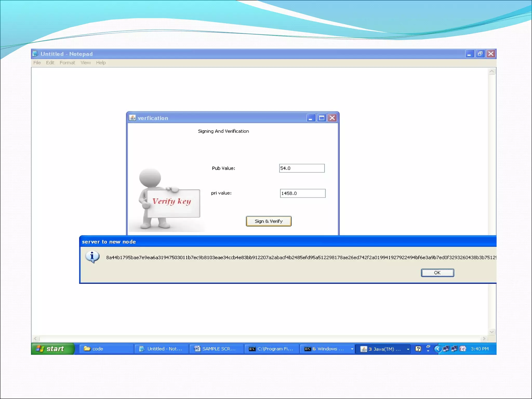Open C:\Program Fi command prompt taskbar item

tap(271, 349)
